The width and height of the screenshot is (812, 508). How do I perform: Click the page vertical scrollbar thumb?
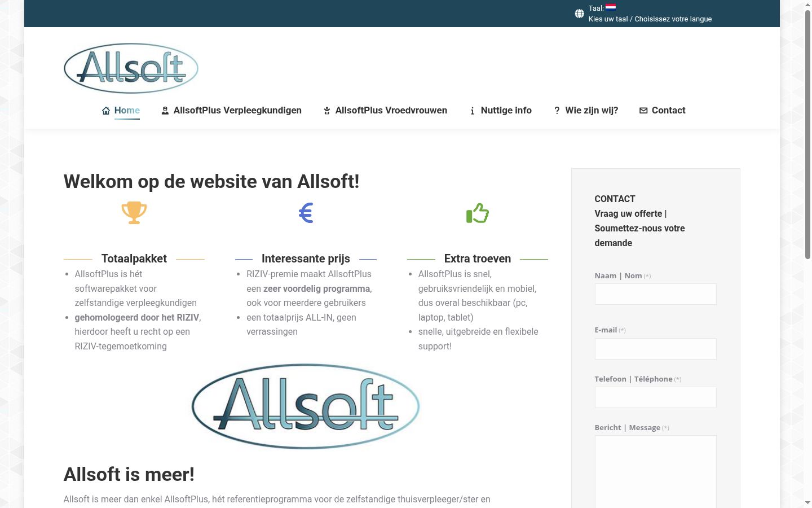807,134
